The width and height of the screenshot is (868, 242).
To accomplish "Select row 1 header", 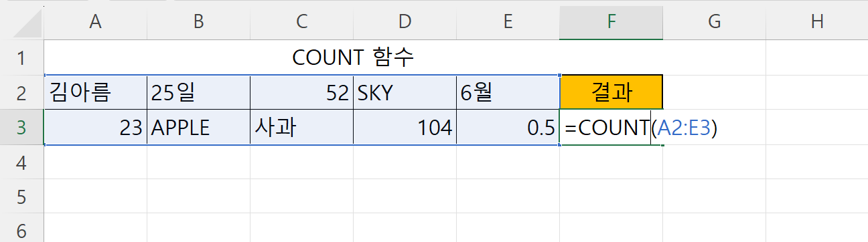I will (22, 58).
